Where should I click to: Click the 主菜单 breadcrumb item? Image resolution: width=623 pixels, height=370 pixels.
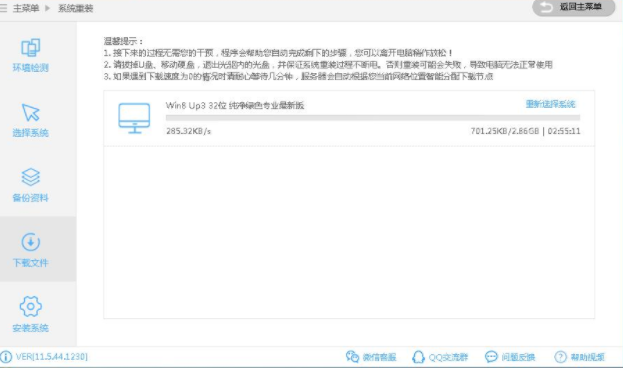[x=26, y=8]
